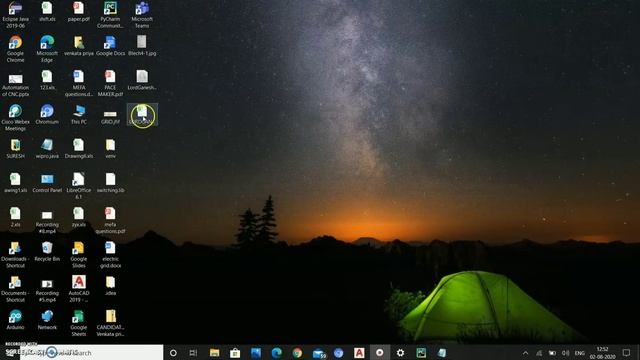Select the Documents - Shortcut icon
The width and height of the screenshot is (640, 360).
tap(16, 289)
